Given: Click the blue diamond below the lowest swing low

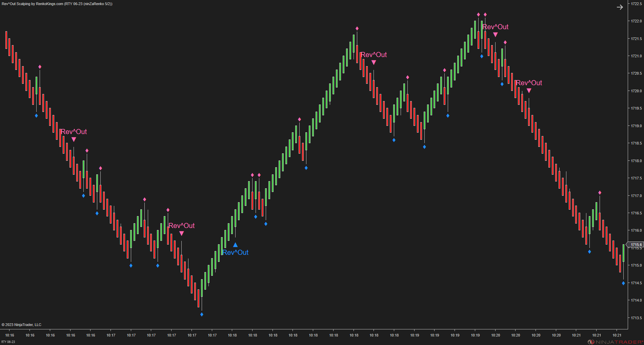Looking at the screenshot, I should click(x=202, y=314).
